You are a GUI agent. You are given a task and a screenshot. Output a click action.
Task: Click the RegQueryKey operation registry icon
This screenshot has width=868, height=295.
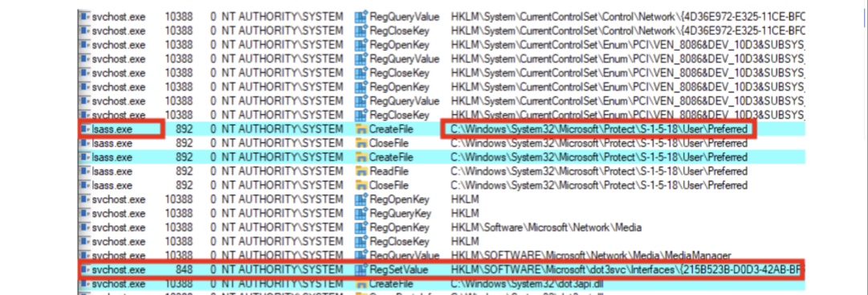(x=361, y=214)
